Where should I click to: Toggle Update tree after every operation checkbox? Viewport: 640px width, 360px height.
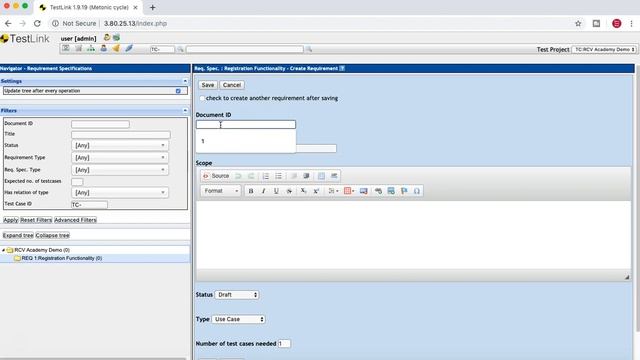pyautogui.click(x=178, y=91)
